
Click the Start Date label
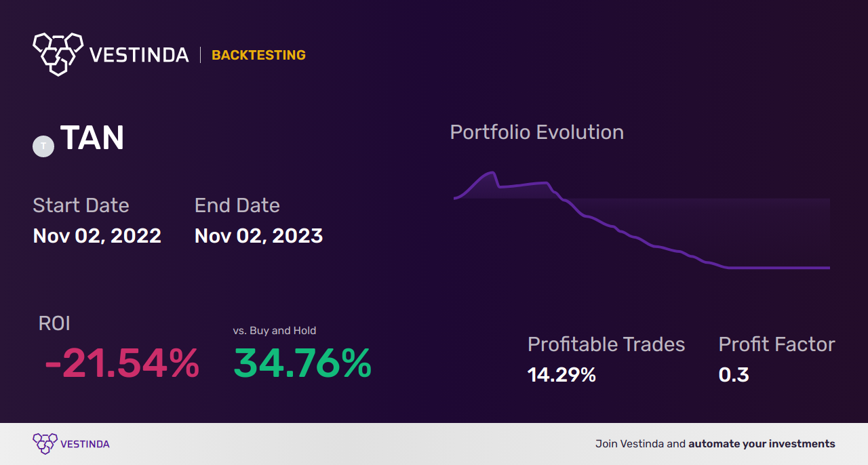coord(81,205)
